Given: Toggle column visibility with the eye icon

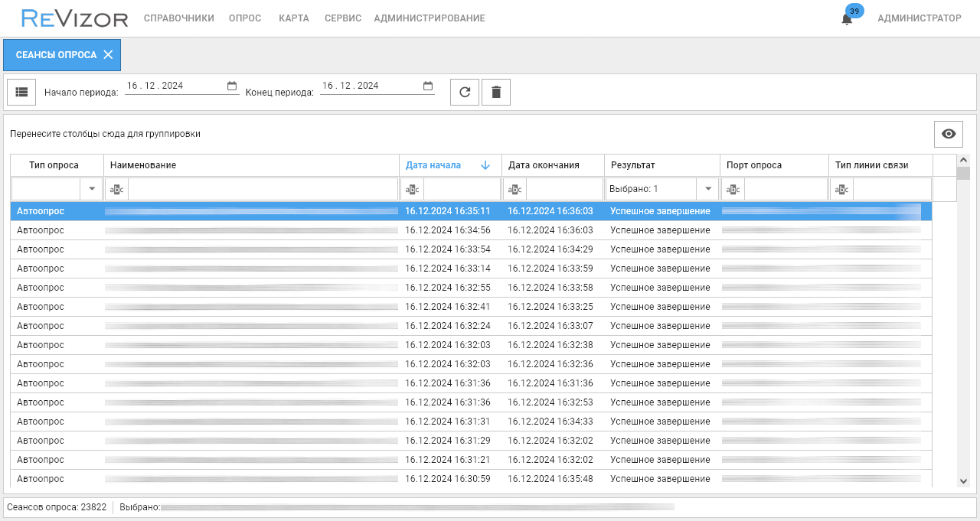Looking at the screenshot, I should 949,134.
